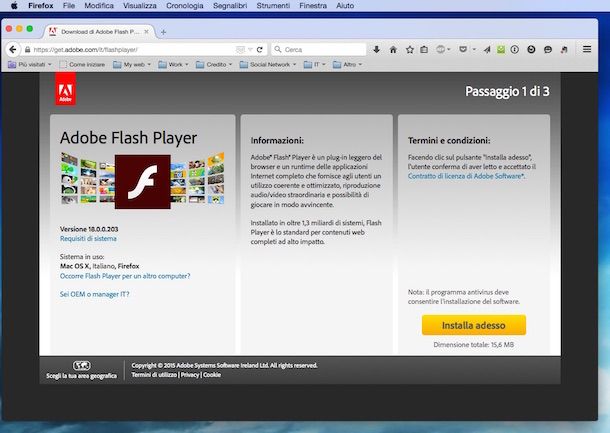Click the grey globe toolbar icon
The width and height of the screenshot is (610, 433).
pyautogui.click(x=440, y=49)
